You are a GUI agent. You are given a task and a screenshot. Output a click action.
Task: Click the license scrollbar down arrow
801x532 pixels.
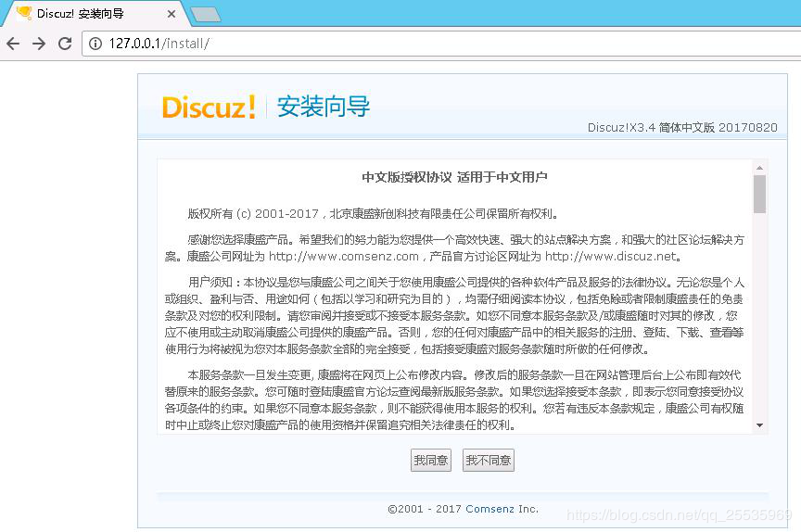(x=759, y=425)
